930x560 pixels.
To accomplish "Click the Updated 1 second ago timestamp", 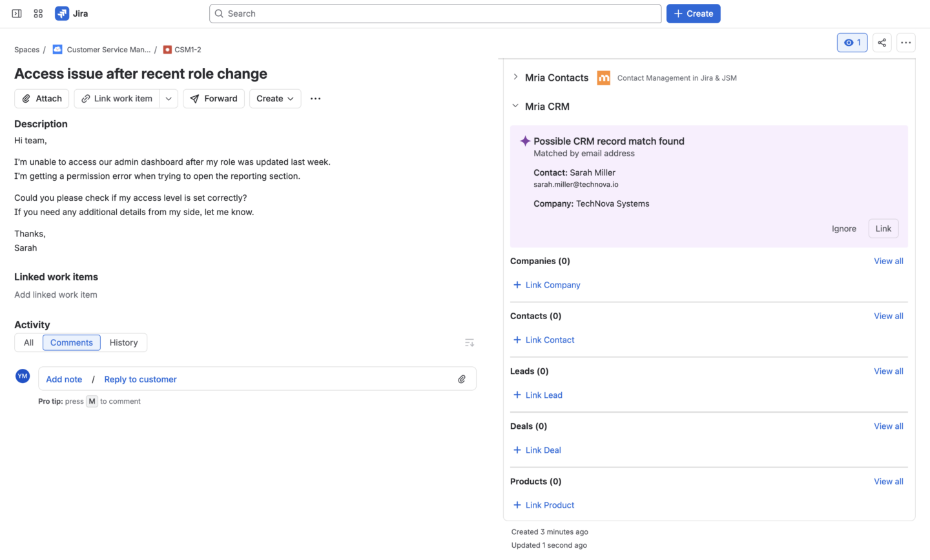I will tap(549, 545).
